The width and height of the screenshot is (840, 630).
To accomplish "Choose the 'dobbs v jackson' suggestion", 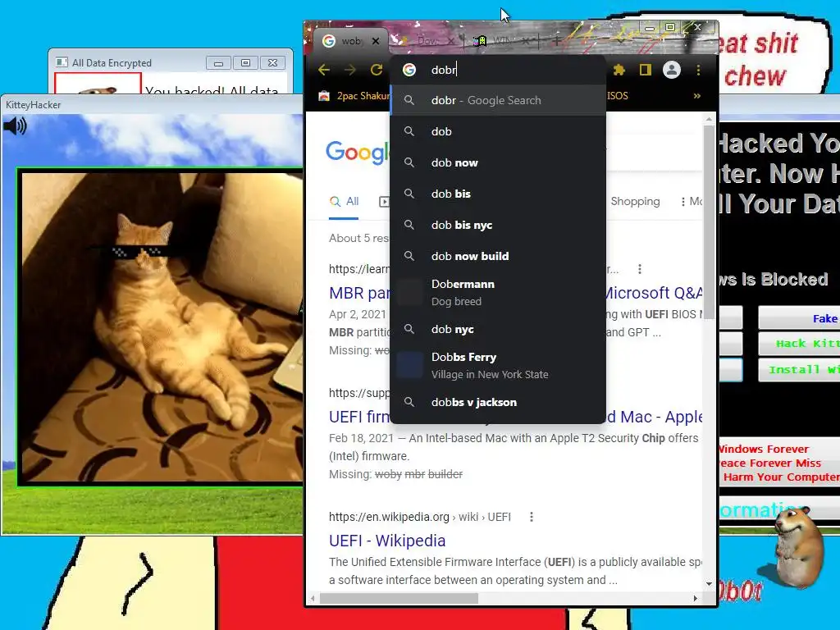I will (x=498, y=402).
